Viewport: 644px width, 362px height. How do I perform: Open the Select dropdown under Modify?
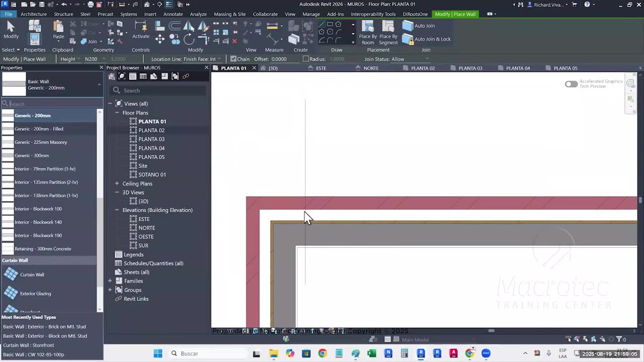11,50
